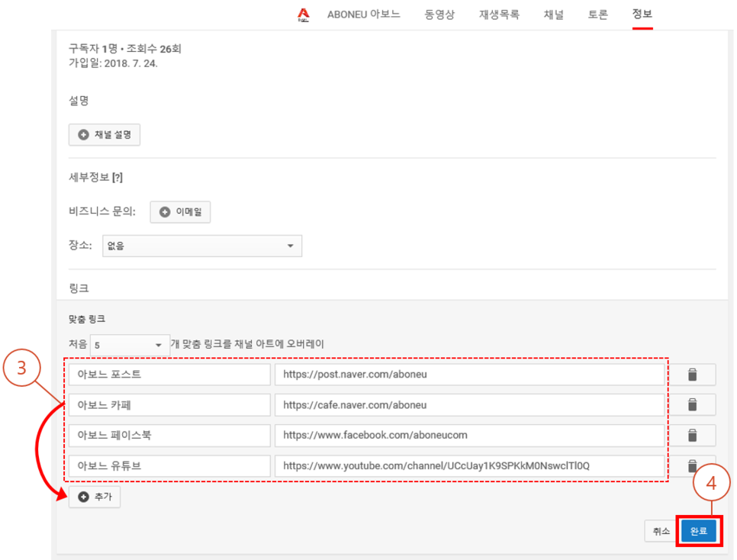The image size is (737, 560).
Task: Remove the 아보느 유튜브 link via its trash icon
Action: (692, 465)
